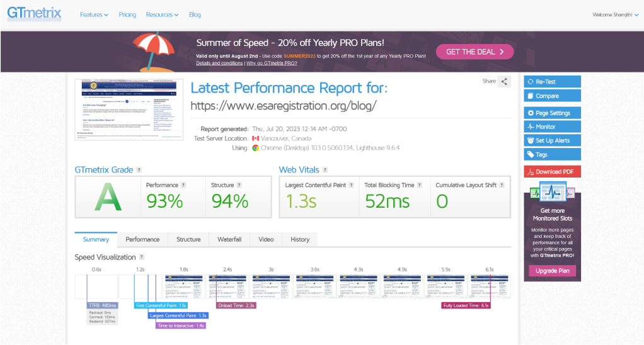Click the GET THE DEAL button
This screenshot has height=345, width=644.
[x=474, y=52]
